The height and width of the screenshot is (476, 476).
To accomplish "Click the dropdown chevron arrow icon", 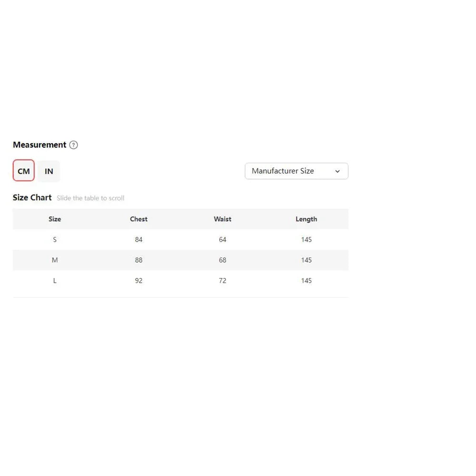I will tap(337, 171).
